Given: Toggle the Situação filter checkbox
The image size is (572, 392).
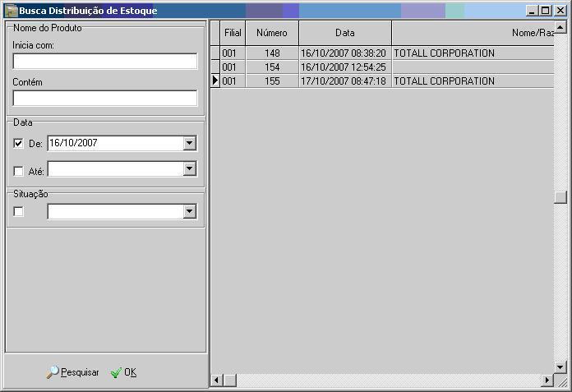Looking at the screenshot, I should 19,211.
